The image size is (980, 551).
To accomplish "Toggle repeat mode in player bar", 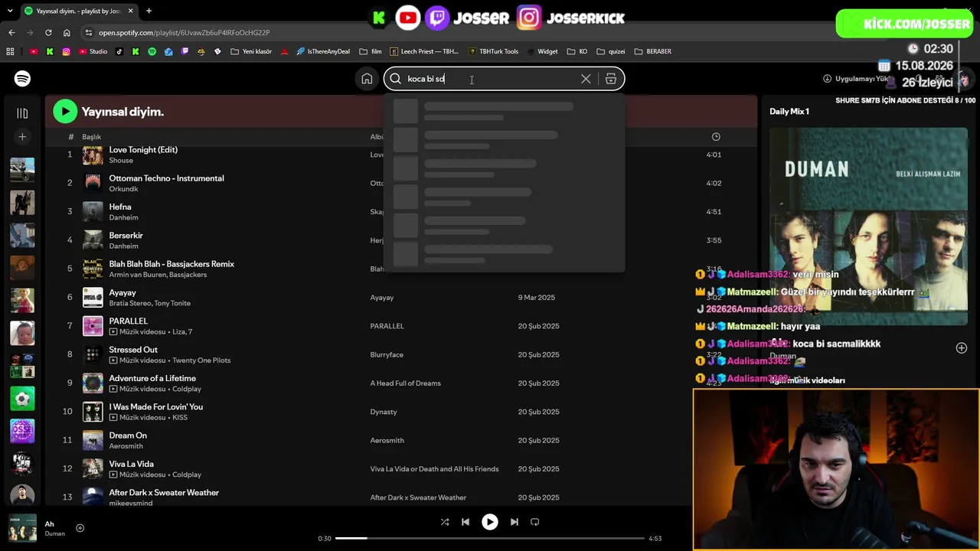I will point(535,522).
